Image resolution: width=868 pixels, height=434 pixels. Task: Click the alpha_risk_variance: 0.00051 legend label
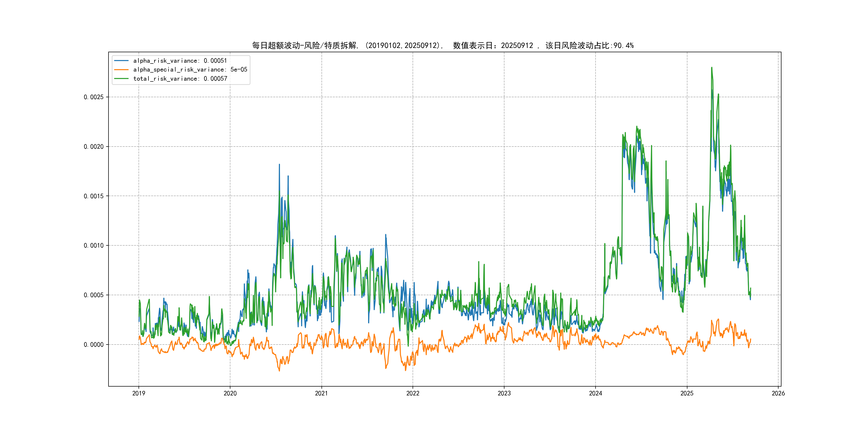click(180, 61)
